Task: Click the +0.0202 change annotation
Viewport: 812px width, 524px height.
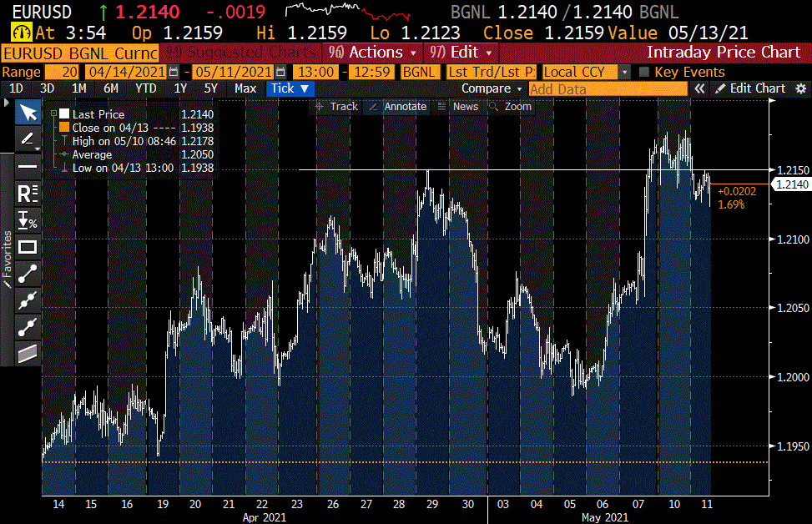Action: (x=736, y=192)
